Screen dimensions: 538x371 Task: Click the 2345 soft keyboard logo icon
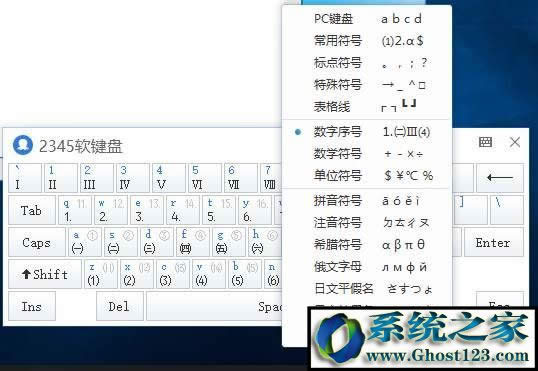point(23,145)
